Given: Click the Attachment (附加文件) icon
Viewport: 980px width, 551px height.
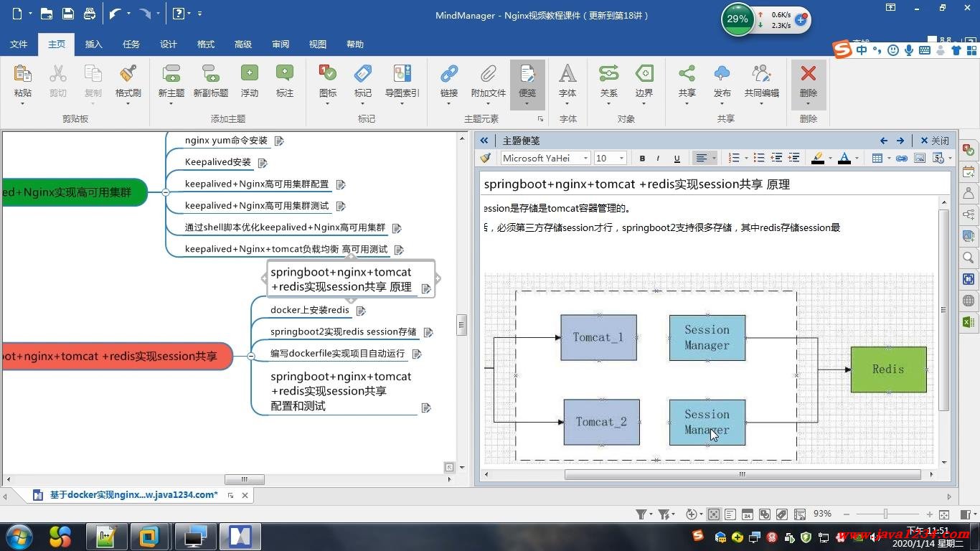Looking at the screenshot, I should [x=489, y=74].
